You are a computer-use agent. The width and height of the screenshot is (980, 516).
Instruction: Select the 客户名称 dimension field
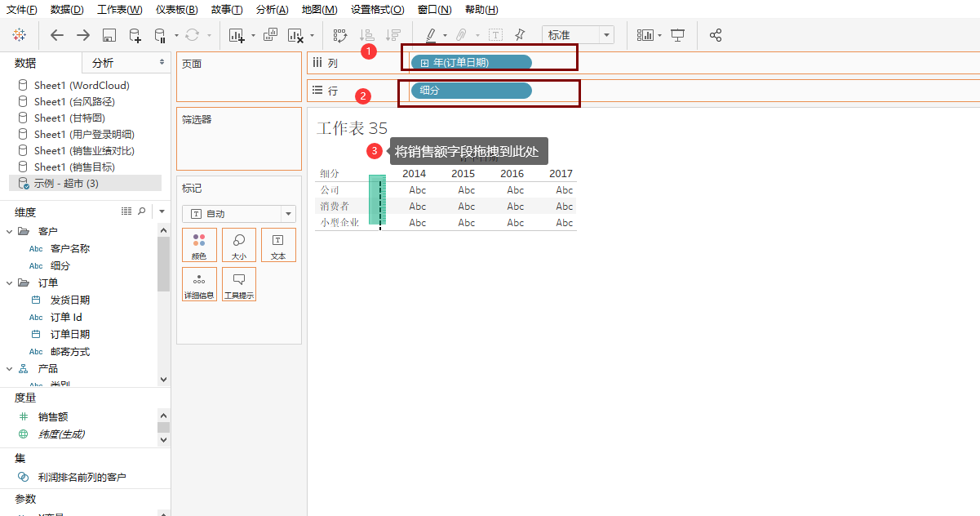70,248
